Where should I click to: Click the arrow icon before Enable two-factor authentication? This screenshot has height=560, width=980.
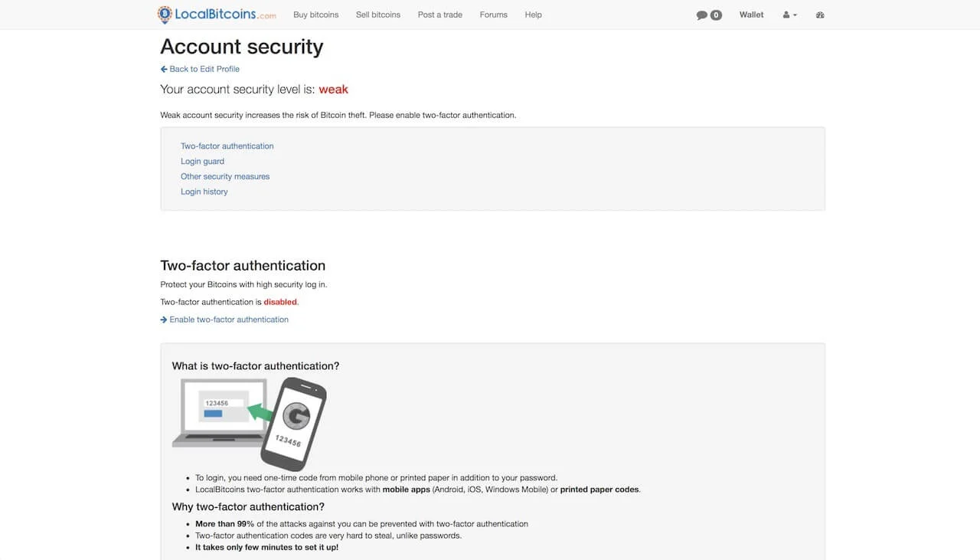pos(162,319)
